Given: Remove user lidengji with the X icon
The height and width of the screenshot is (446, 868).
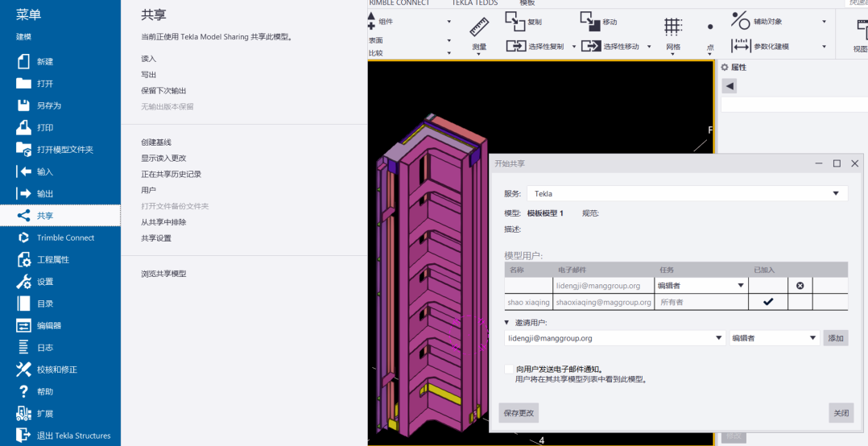Looking at the screenshot, I should [x=800, y=286].
